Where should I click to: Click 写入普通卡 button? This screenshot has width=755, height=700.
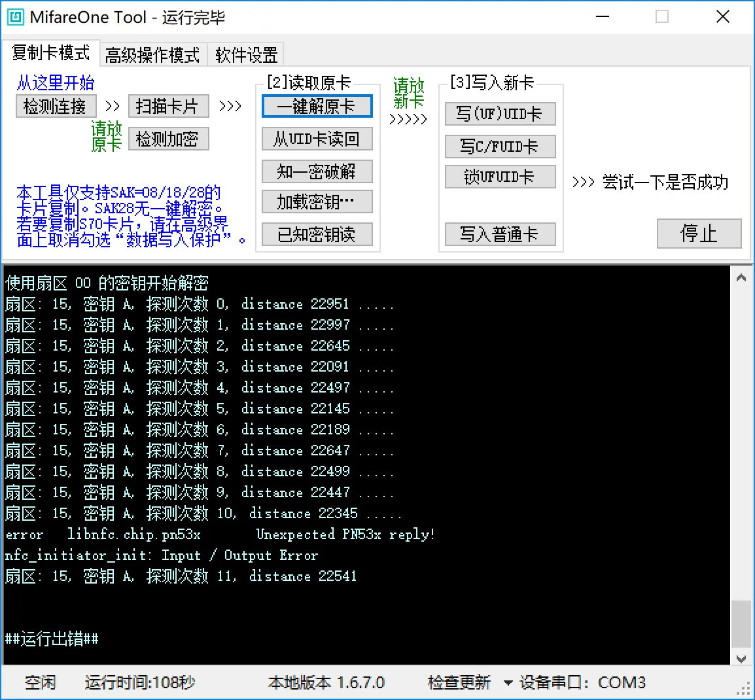(x=500, y=234)
